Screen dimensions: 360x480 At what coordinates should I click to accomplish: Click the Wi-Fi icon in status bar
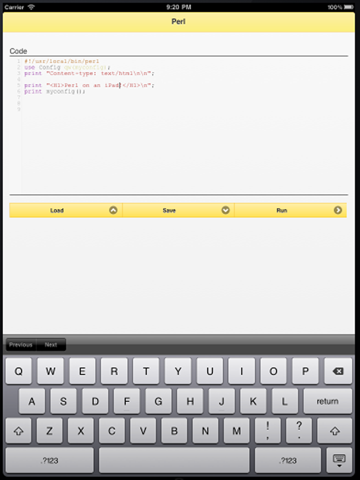(x=31, y=7)
